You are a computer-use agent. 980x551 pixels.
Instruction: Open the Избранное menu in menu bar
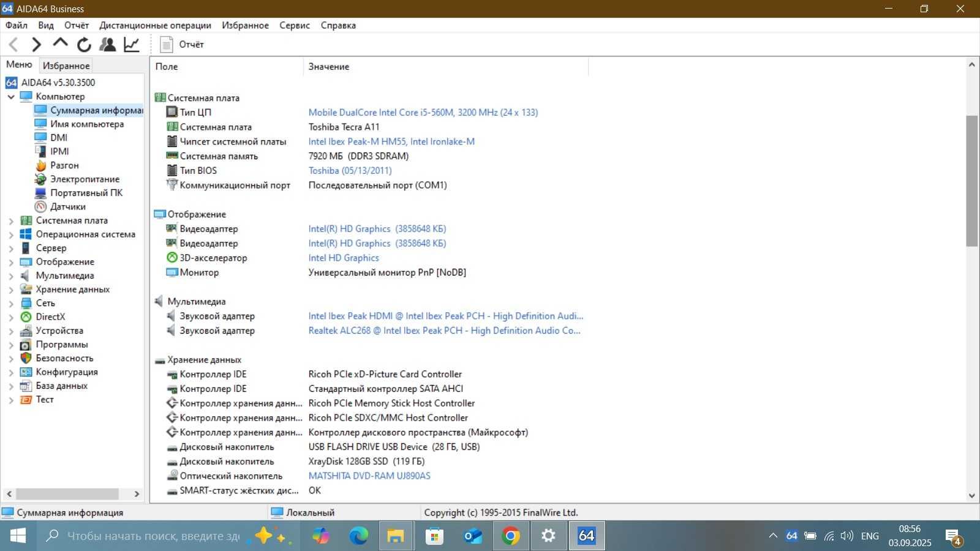(245, 25)
